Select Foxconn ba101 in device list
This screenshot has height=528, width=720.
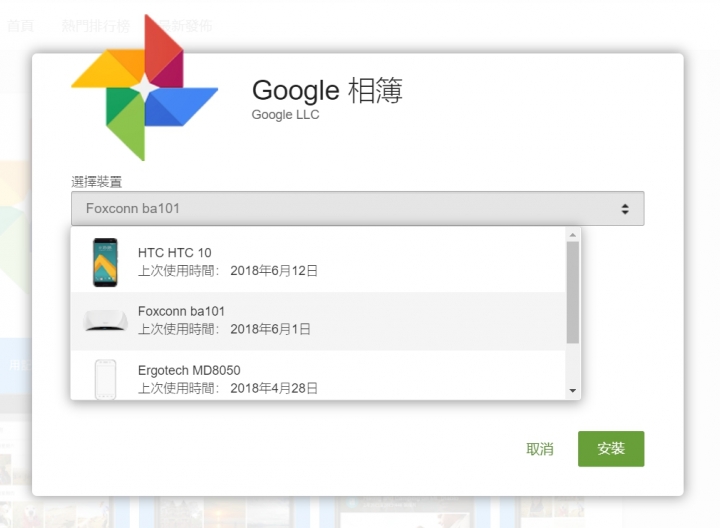318,321
